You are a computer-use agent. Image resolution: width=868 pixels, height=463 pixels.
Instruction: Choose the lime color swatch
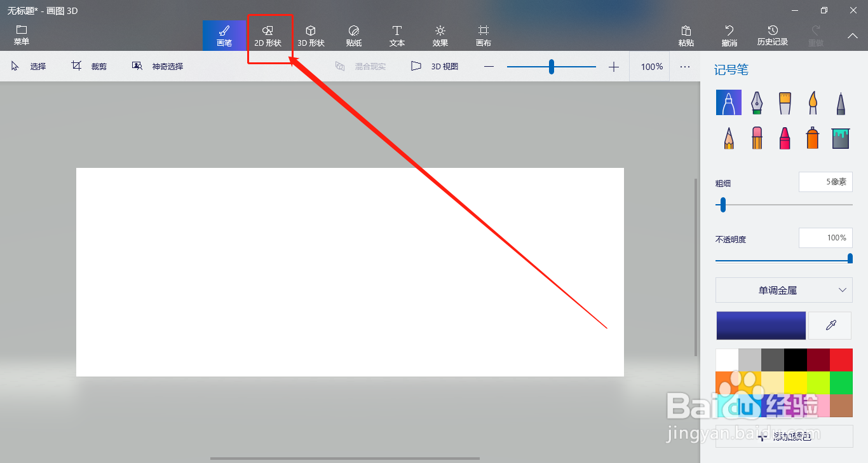point(818,383)
